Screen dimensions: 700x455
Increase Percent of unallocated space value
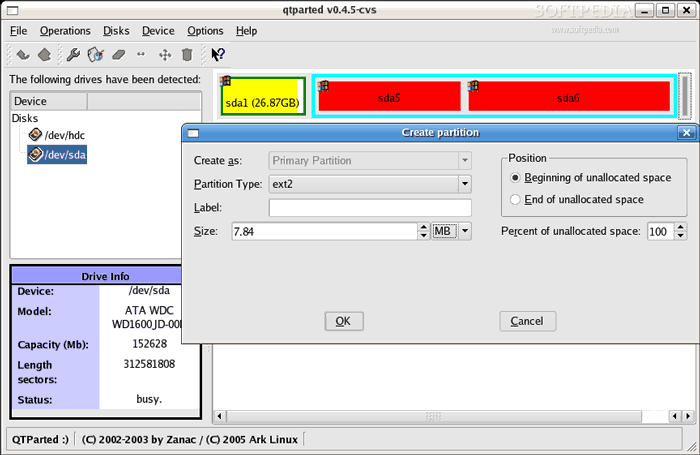coord(680,227)
